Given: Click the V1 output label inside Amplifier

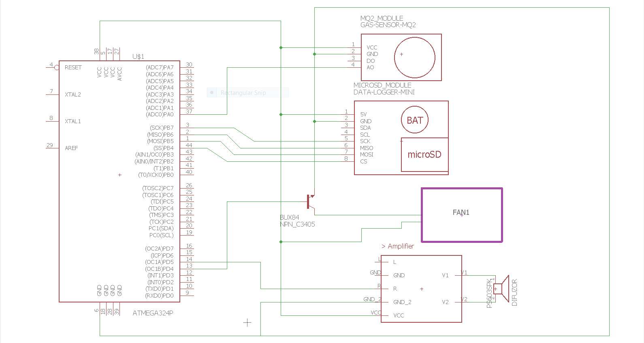Looking at the screenshot, I should click(x=446, y=275).
